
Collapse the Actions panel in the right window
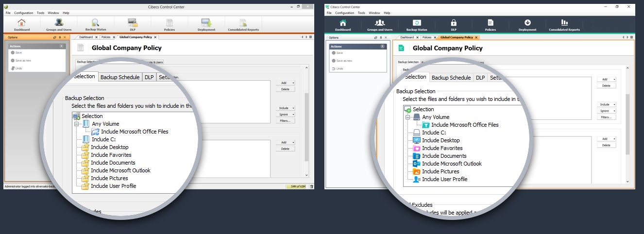(x=383, y=47)
